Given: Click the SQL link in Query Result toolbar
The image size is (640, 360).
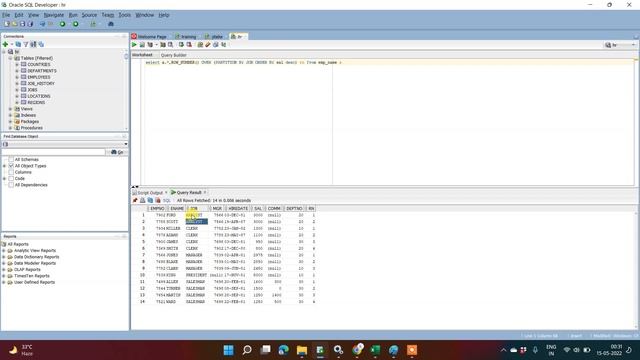Looking at the screenshot, I should pos(167,200).
